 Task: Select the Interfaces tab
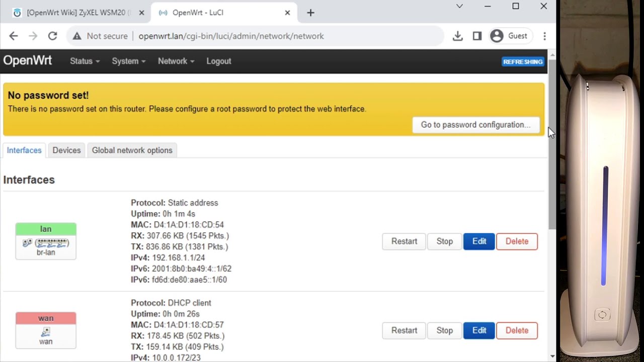pos(24,150)
